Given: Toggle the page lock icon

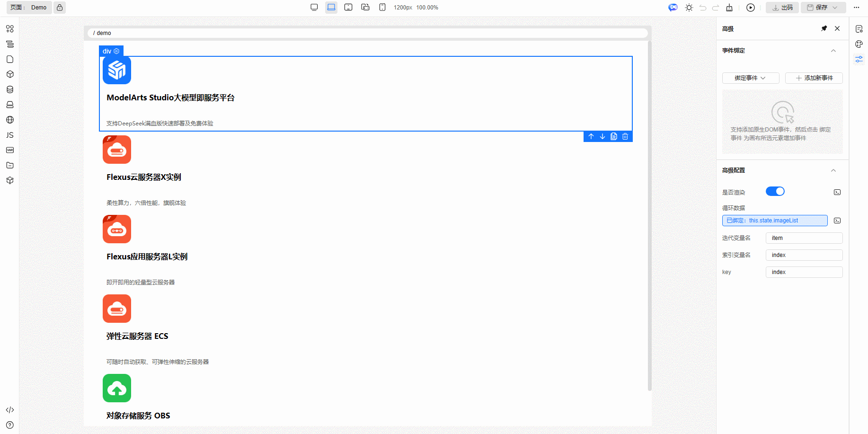Looking at the screenshot, I should click(x=60, y=8).
